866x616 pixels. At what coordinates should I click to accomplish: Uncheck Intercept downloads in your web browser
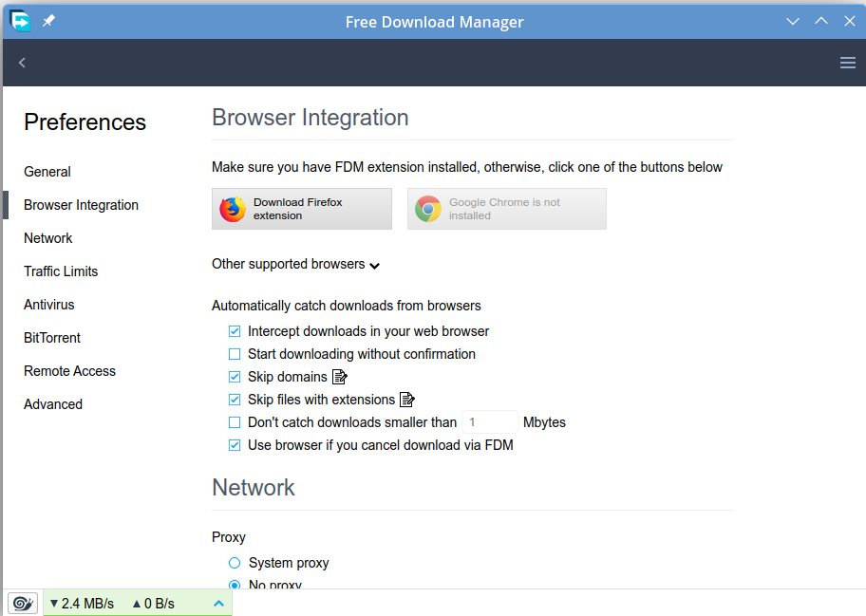tap(235, 331)
